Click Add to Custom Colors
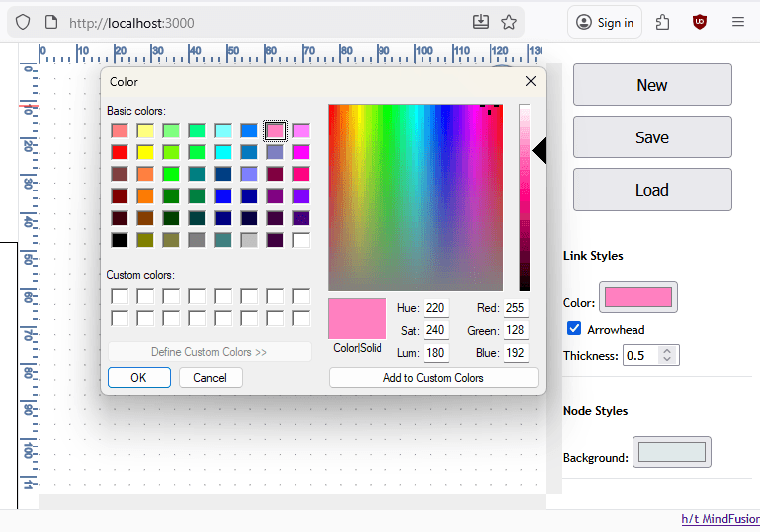Screen dimensions: 760x532 433,378
